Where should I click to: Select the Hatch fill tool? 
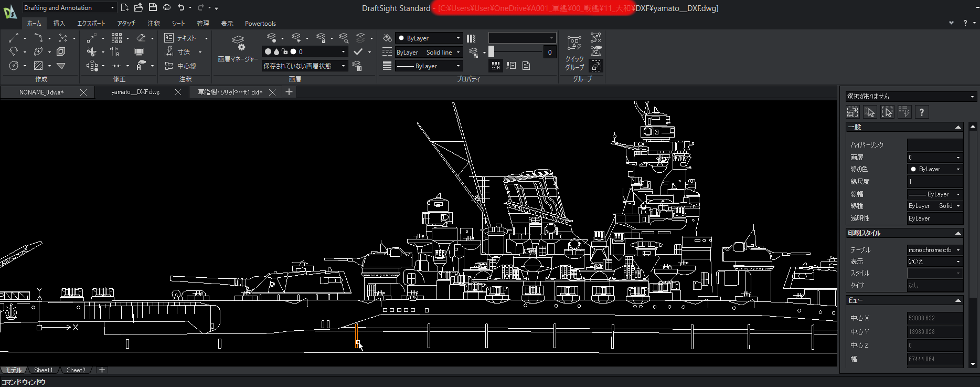(x=38, y=66)
